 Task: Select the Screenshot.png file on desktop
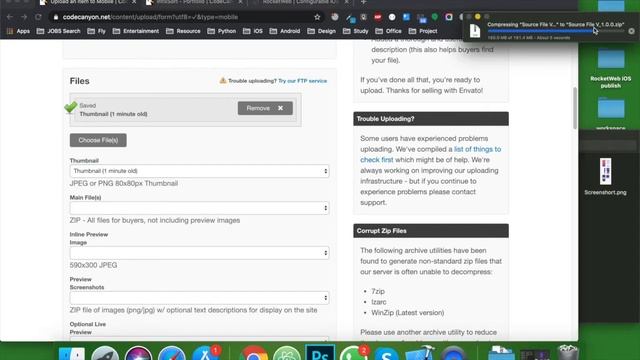[605, 176]
